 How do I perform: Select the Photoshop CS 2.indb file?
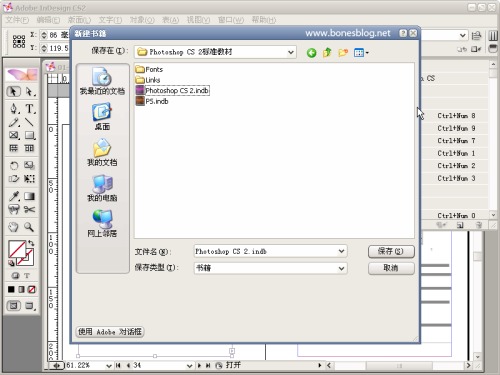coord(173,90)
